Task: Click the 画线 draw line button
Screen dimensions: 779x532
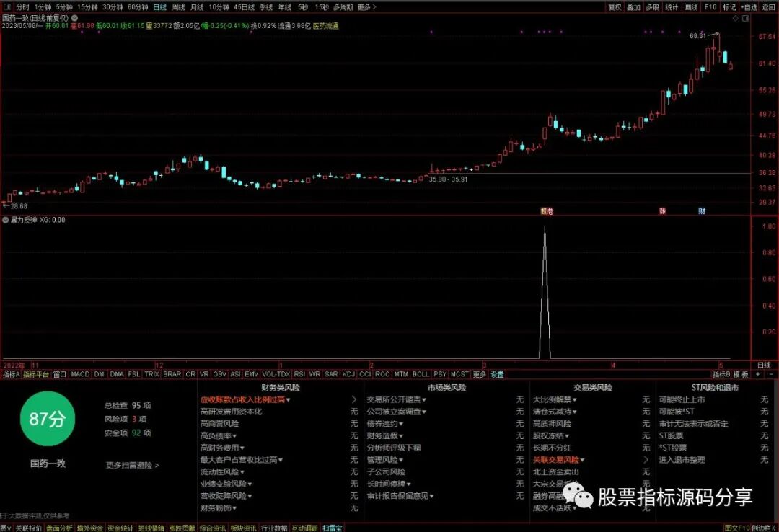Action: pos(691,7)
